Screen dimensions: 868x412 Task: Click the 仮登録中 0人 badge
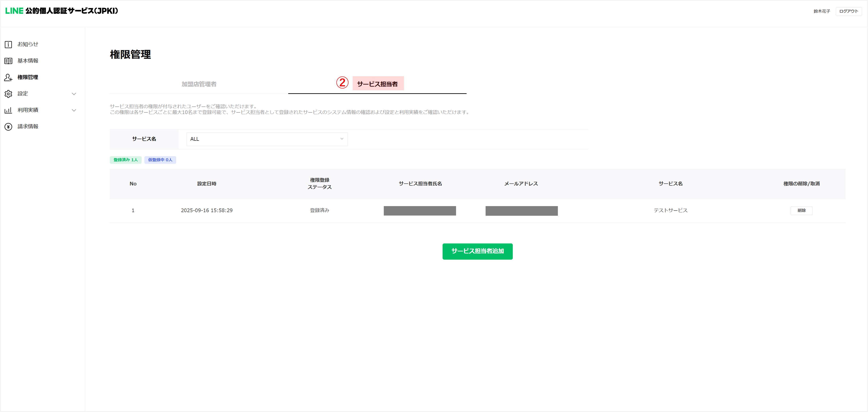tap(160, 160)
